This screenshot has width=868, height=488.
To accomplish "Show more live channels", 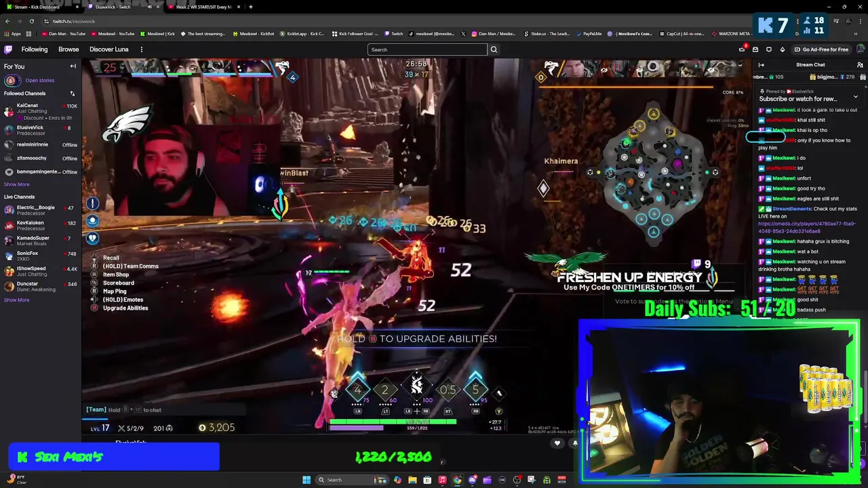I will [17, 300].
